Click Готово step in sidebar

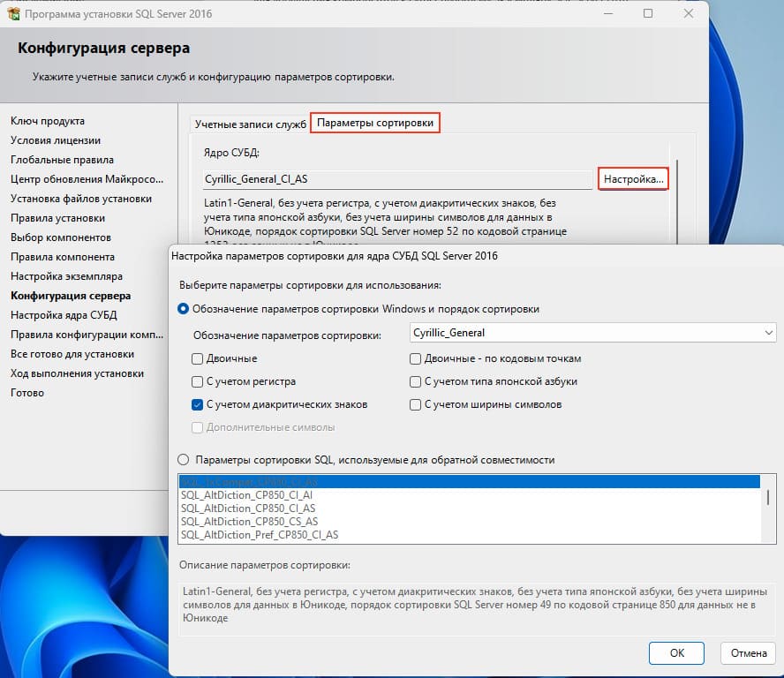coord(27,393)
